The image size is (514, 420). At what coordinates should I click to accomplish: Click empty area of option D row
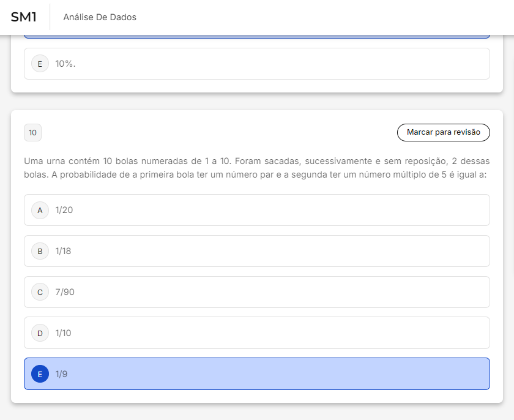[278, 333]
